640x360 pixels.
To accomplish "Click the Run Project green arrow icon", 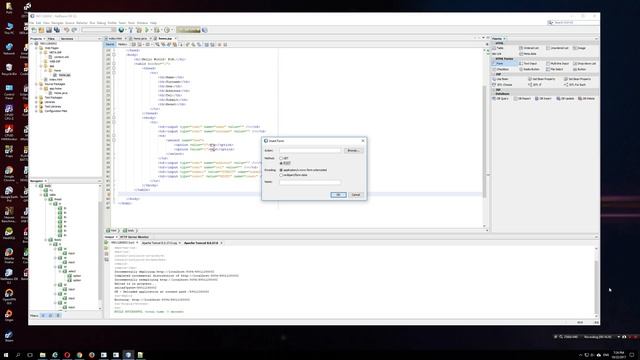I will pos(147,30).
